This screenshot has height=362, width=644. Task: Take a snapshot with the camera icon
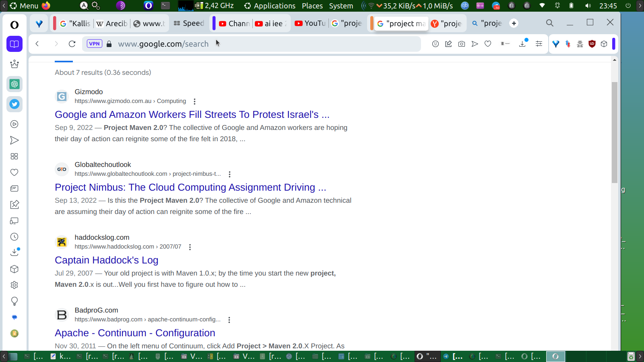462,44
